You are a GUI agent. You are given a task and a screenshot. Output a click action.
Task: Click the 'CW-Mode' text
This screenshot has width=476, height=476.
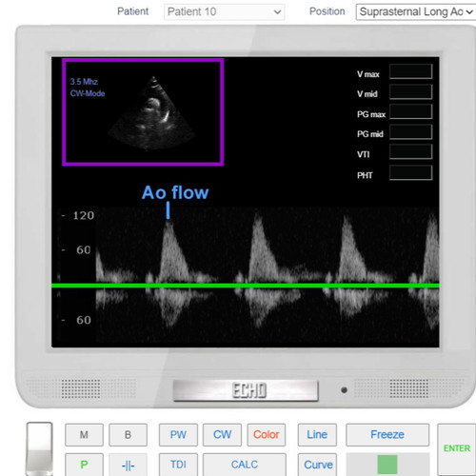click(88, 93)
